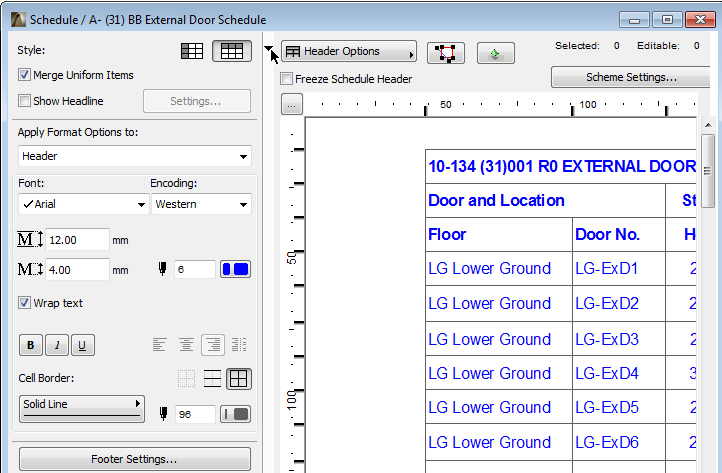The width and height of the screenshot is (722, 473).
Task: Toggle Wrap text checkbox
Action: [x=24, y=303]
